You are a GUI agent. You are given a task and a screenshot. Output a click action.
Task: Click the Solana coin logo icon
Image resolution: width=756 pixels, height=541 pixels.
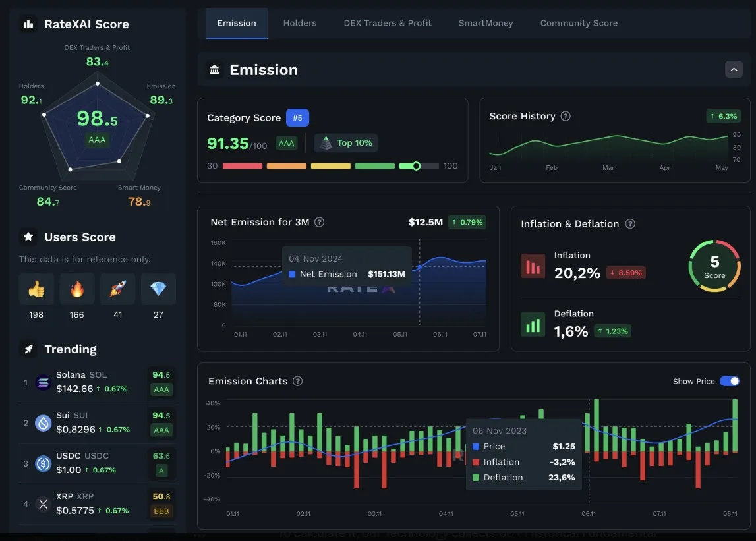(44, 382)
